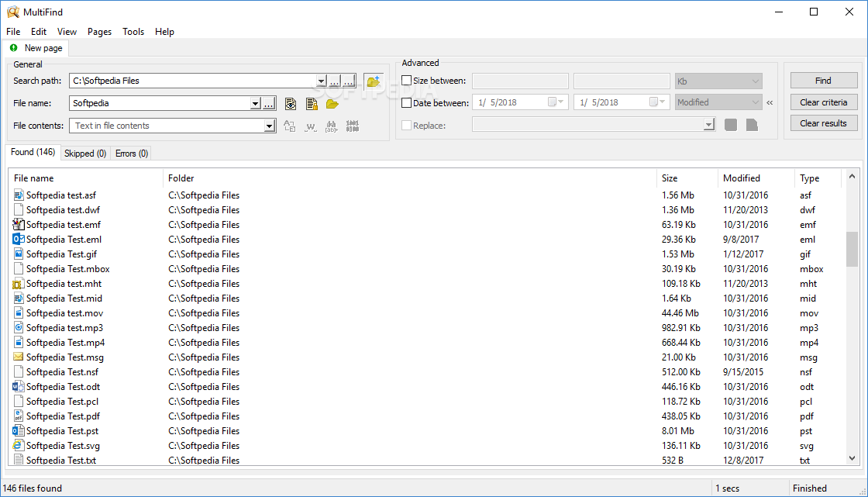Viewport: 868px width, 497px height.
Task: Click the first Size between input field
Action: pos(520,81)
